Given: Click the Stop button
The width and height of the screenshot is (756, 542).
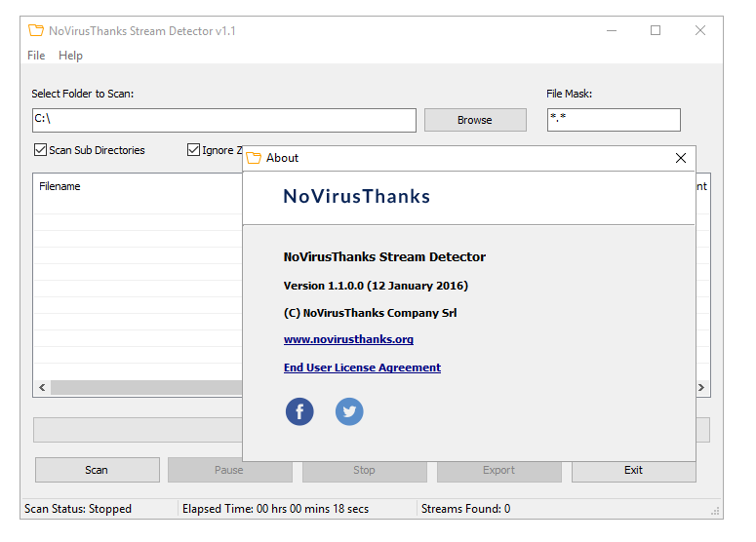Looking at the screenshot, I should coord(364,471).
